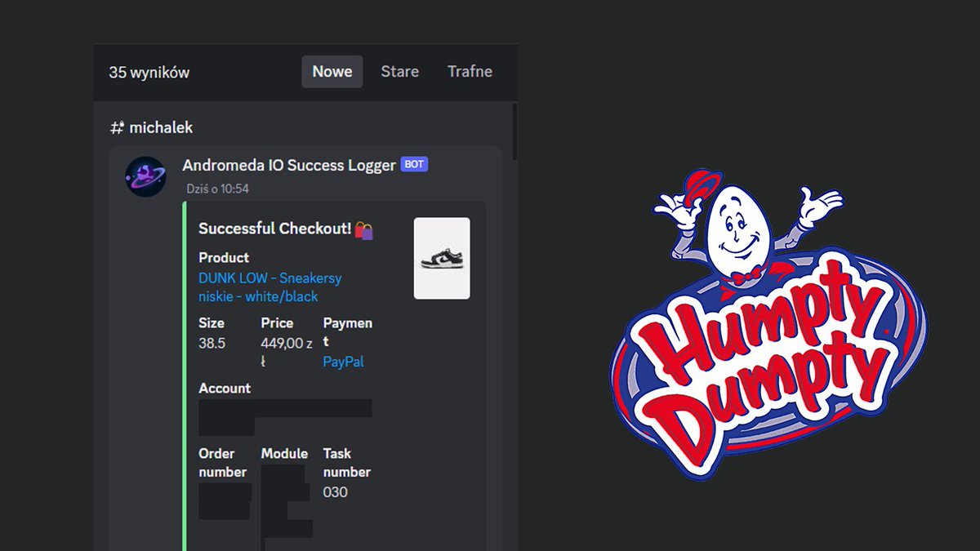The width and height of the screenshot is (980, 551).
Task: Select the Nowe sorting tab
Action: pos(332,72)
